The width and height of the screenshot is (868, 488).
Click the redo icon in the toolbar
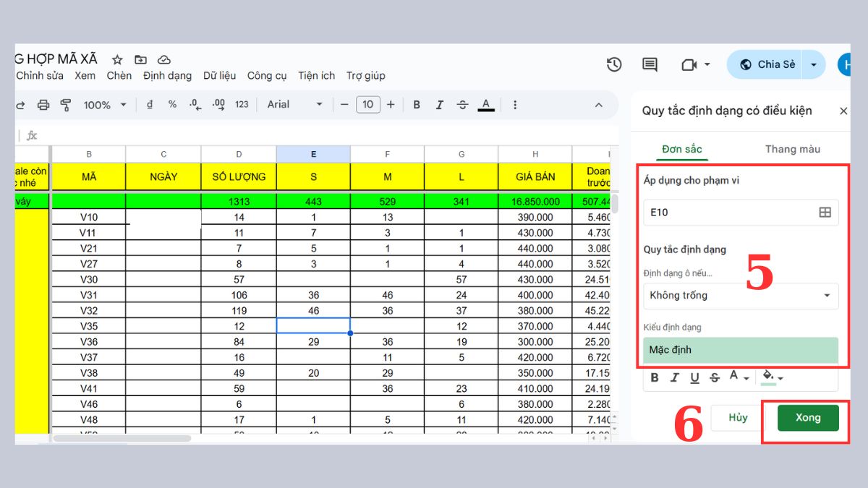tap(20, 105)
